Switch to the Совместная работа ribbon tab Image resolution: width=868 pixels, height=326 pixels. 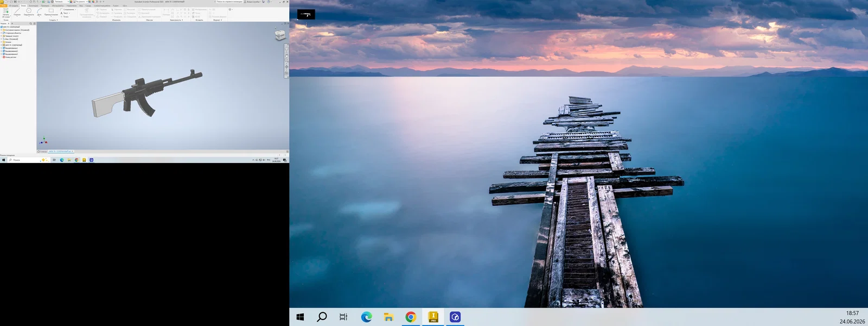[x=102, y=5]
